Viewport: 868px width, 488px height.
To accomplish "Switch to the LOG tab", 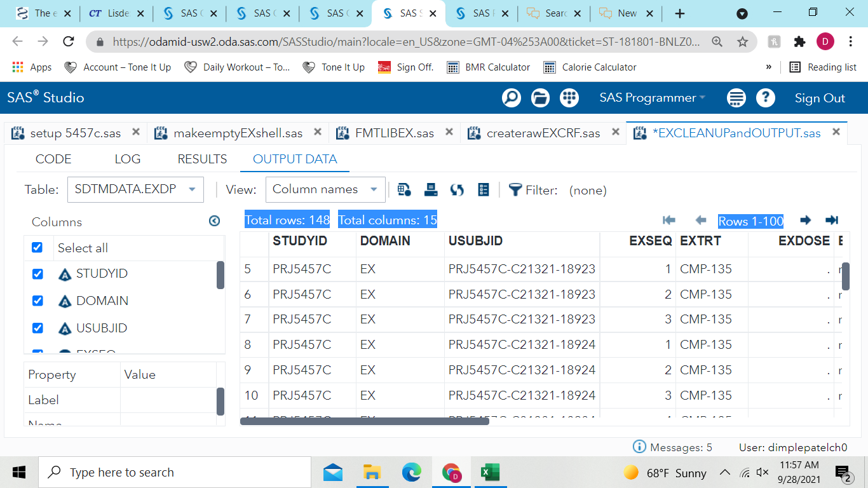I will click(127, 159).
